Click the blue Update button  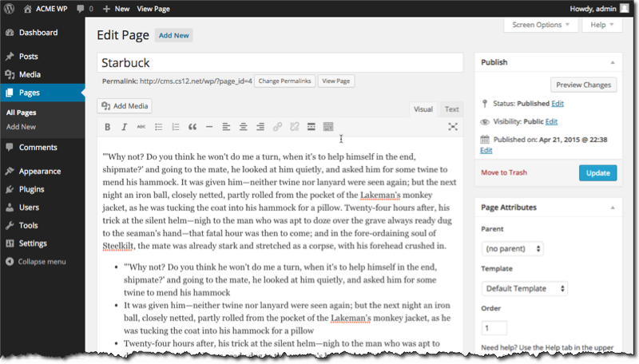click(597, 172)
